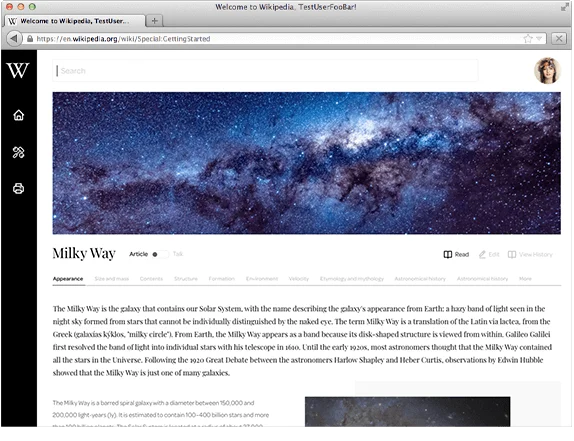This screenshot has height=441, width=574.
Task: Focus the Search input field
Action: click(265, 71)
